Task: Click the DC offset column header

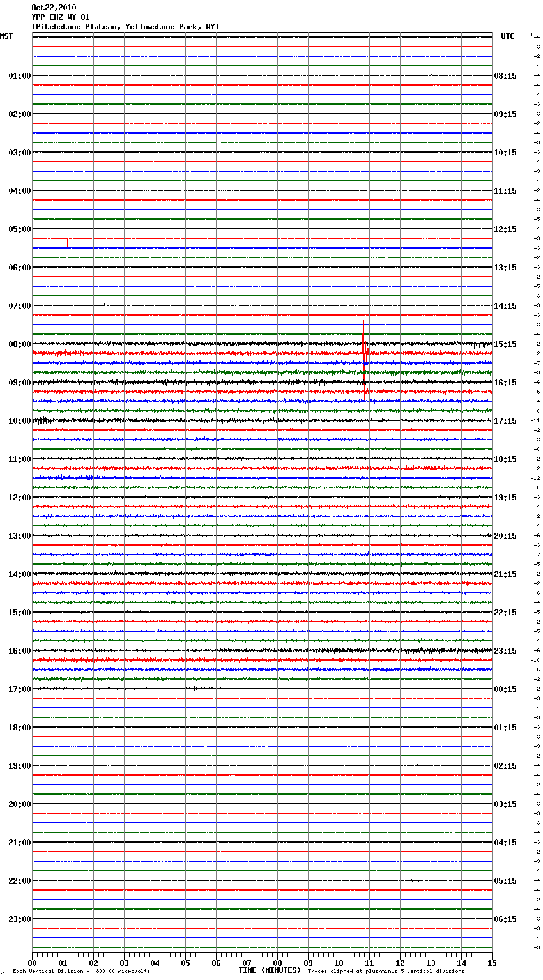Action: (530, 34)
